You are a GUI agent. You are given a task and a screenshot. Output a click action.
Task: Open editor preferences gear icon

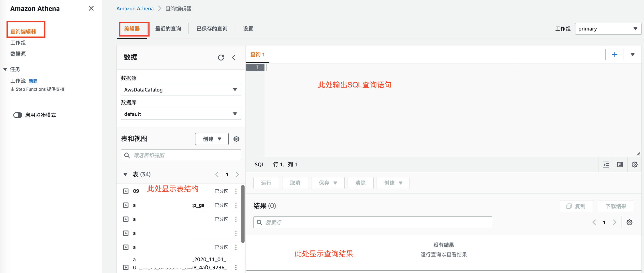tap(634, 164)
